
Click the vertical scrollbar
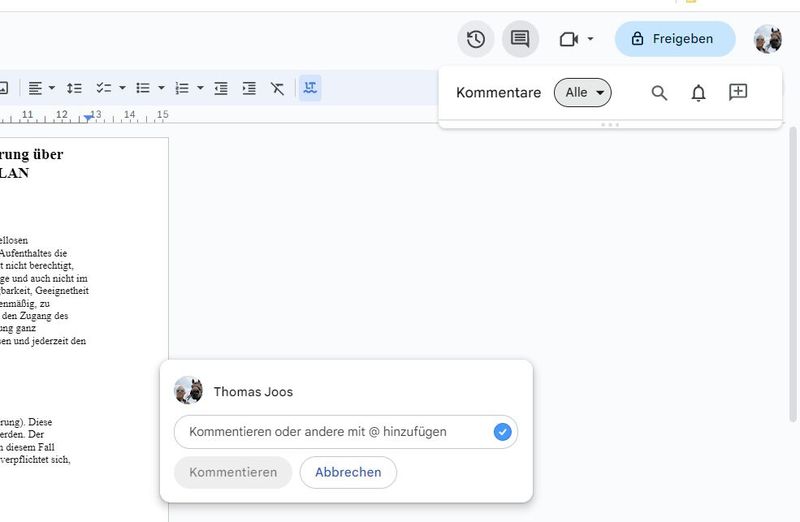[x=793, y=275]
